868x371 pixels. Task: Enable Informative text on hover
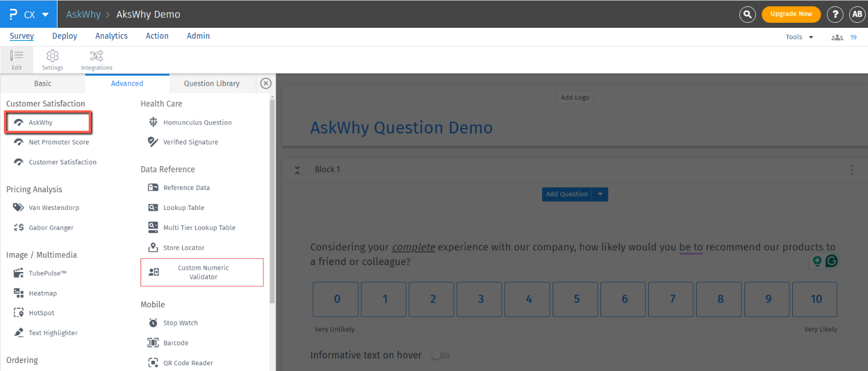pyautogui.click(x=441, y=354)
